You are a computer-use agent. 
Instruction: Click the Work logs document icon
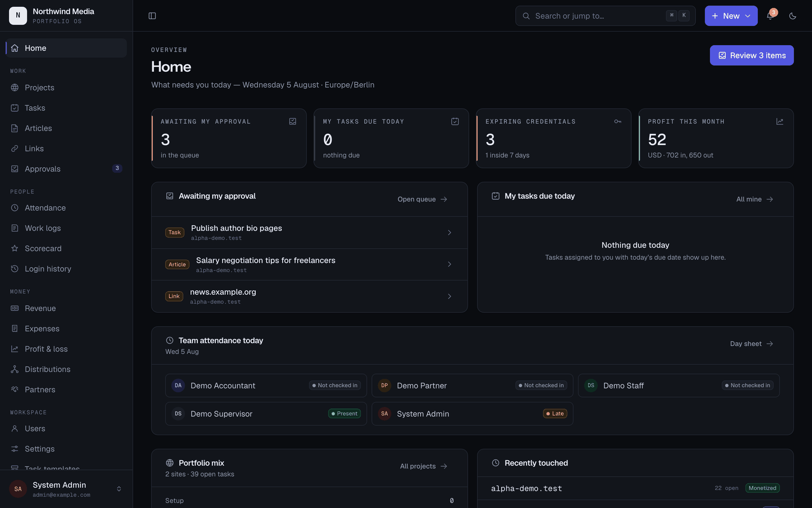pyautogui.click(x=15, y=228)
